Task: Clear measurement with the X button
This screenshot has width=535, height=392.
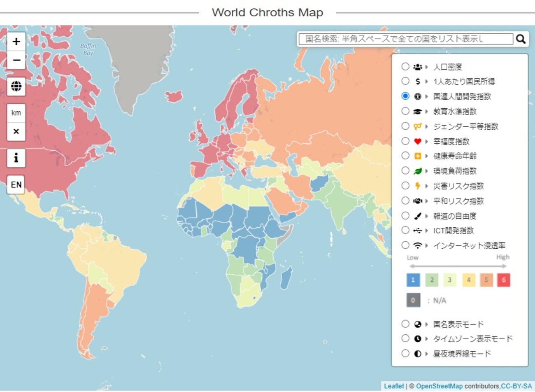Action: [16, 131]
